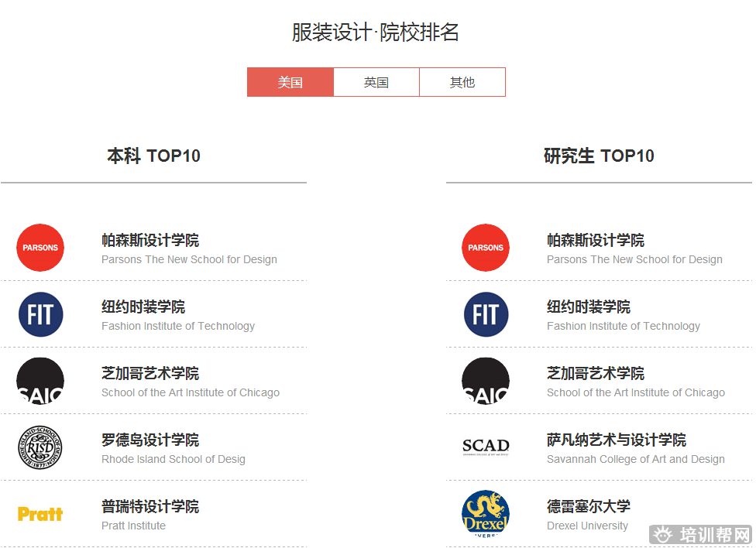Click the Drexel dragon logo
The height and width of the screenshot is (548, 756).
click(x=486, y=514)
